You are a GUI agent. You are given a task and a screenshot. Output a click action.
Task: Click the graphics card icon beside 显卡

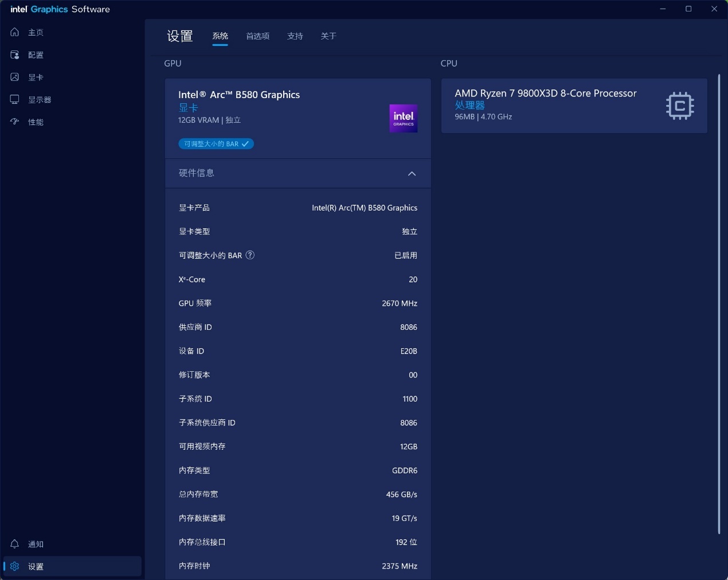tap(15, 77)
